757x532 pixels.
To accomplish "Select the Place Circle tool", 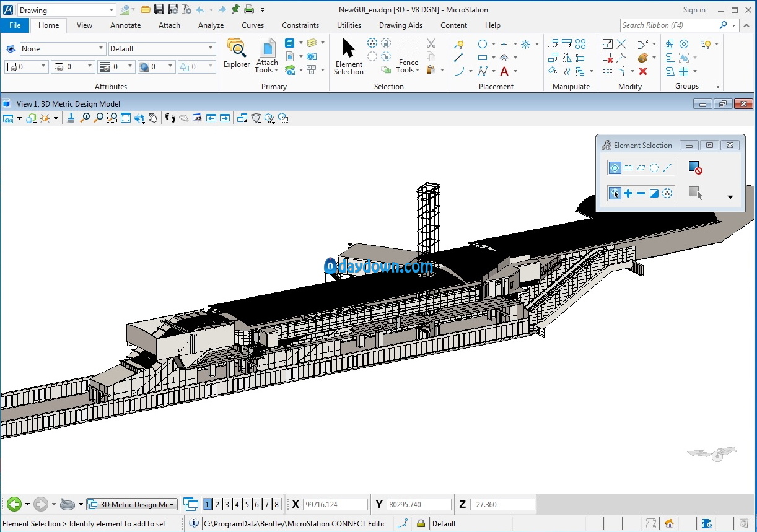I will [x=483, y=44].
